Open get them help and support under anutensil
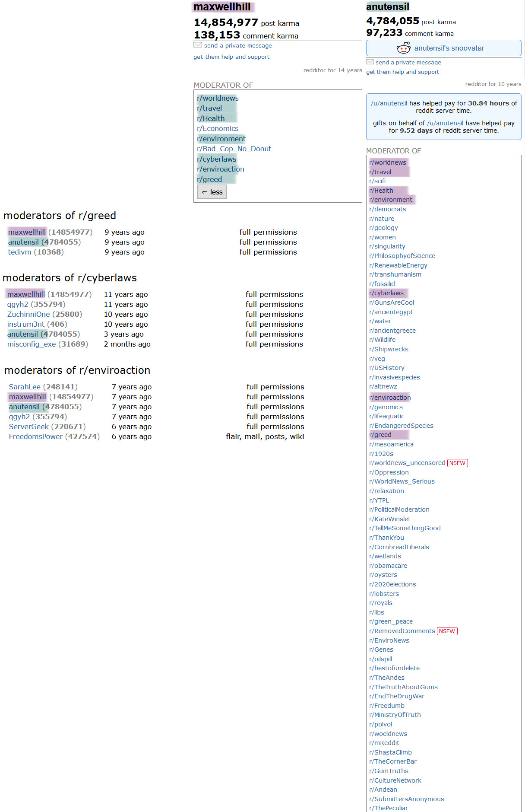The height and width of the screenshot is (812, 525). pyautogui.click(x=402, y=72)
